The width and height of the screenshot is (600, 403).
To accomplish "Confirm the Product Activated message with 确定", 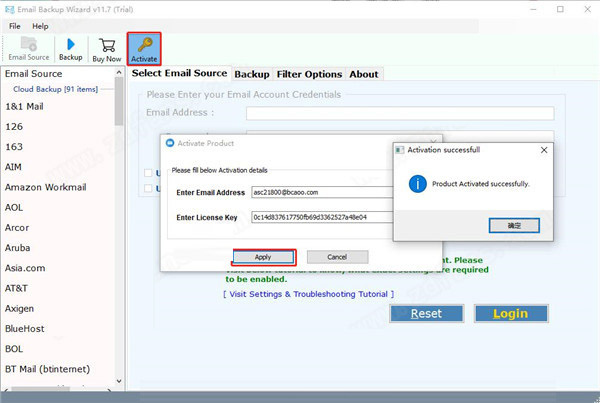I will 514,226.
